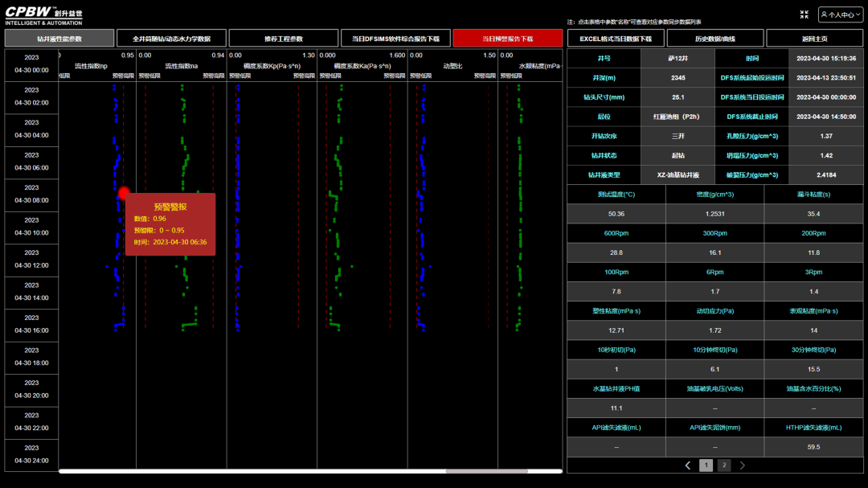Click 300Rpm parameter name
Image resolution: width=868 pixels, height=488 pixels.
point(714,233)
